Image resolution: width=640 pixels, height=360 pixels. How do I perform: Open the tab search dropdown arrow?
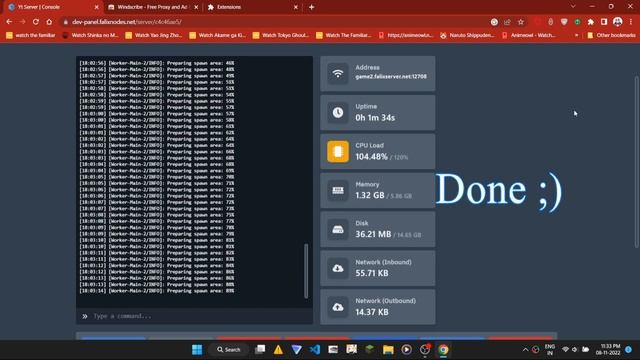coord(573,7)
